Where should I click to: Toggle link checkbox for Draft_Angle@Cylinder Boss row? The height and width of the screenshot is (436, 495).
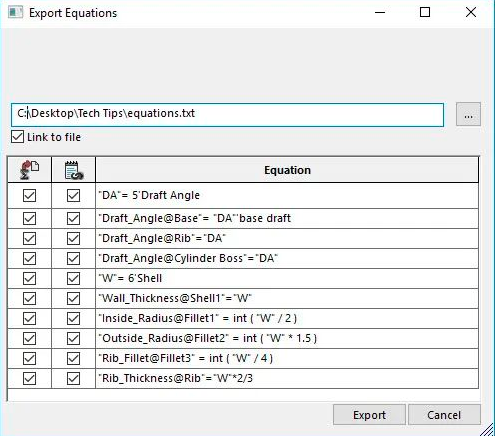pyautogui.click(x=73, y=259)
